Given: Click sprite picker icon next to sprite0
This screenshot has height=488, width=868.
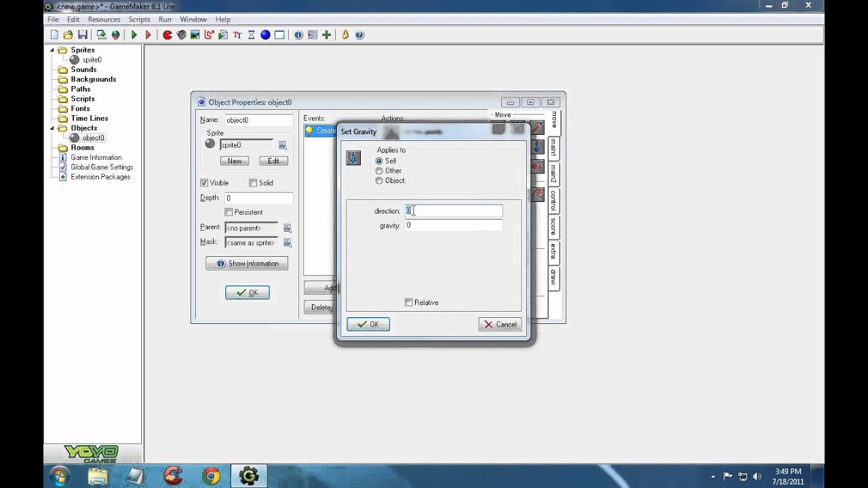Looking at the screenshot, I should tap(283, 145).
